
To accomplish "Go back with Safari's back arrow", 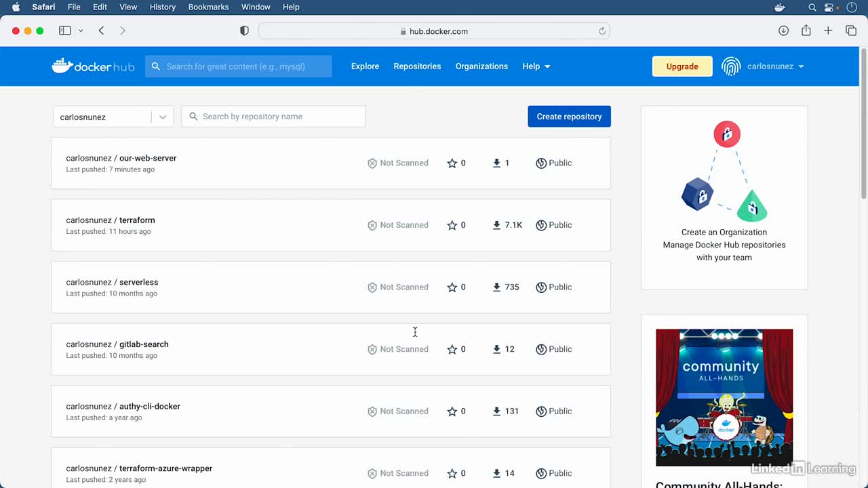I will point(101,30).
